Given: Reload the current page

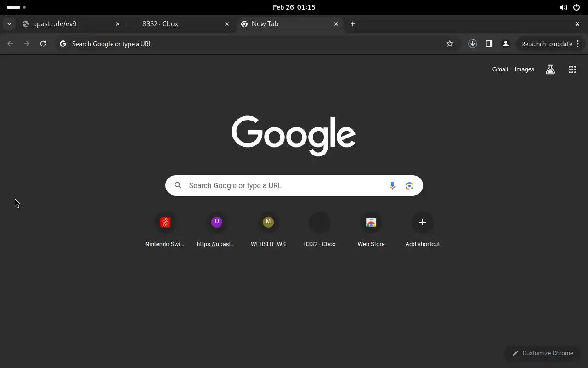Looking at the screenshot, I should [x=43, y=44].
